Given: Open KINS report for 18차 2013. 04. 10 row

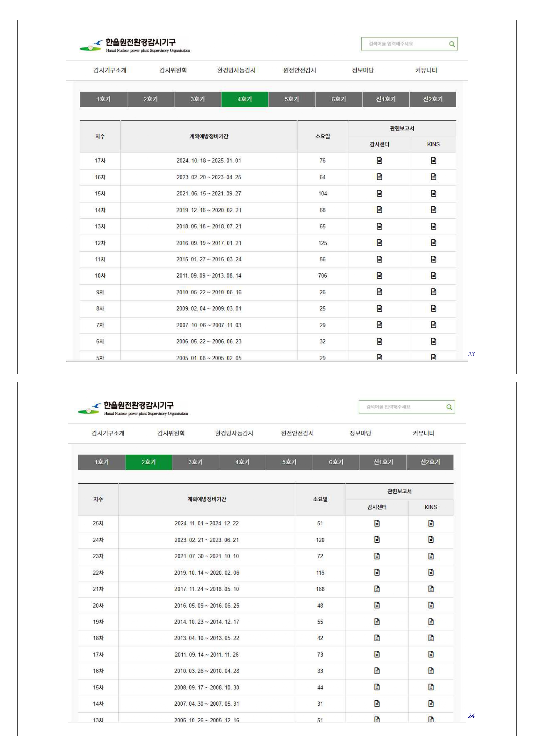Looking at the screenshot, I should [x=431, y=638].
